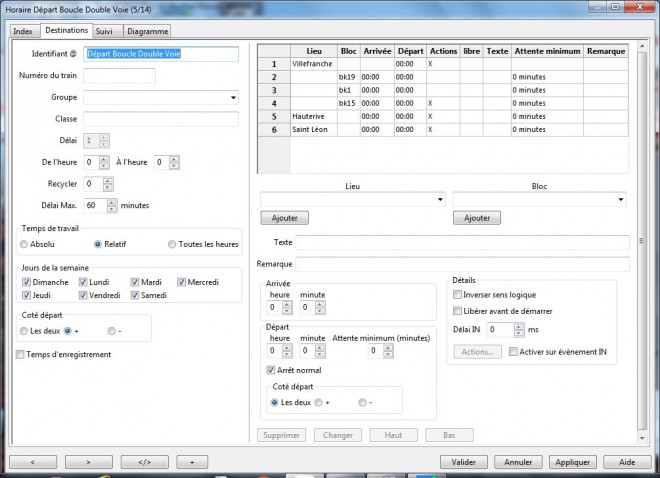Go to previous schedule with < button
This screenshot has width=660, height=478.
click(x=33, y=462)
